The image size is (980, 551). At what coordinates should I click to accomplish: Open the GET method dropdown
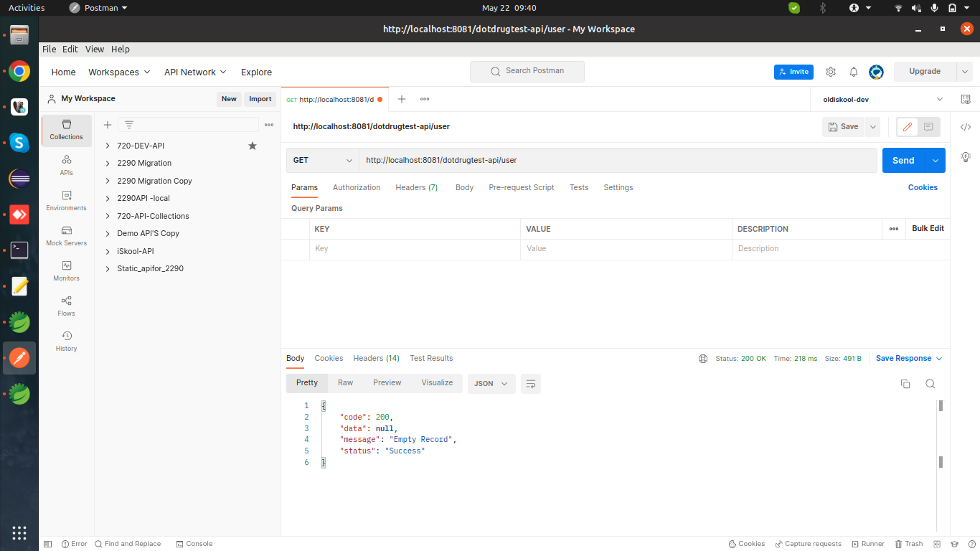pyautogui.click(x=323, y=161)
